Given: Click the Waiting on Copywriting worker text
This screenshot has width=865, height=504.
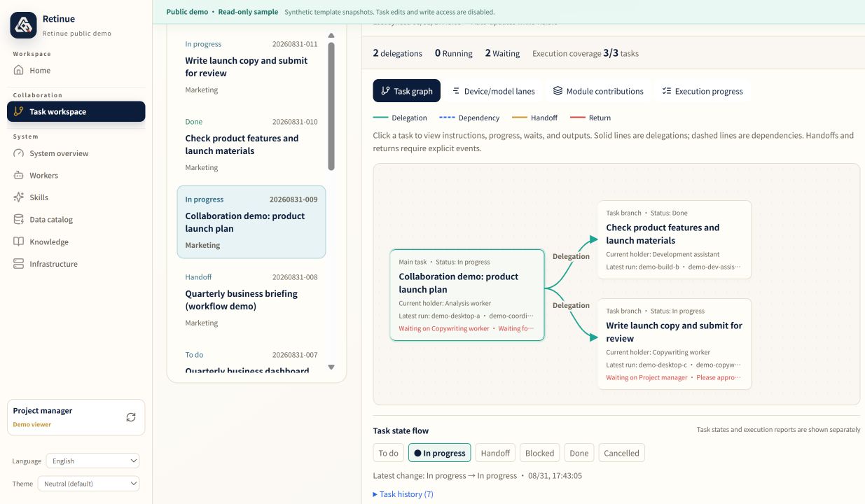Looking at the screenshot, I should (444, 328).
